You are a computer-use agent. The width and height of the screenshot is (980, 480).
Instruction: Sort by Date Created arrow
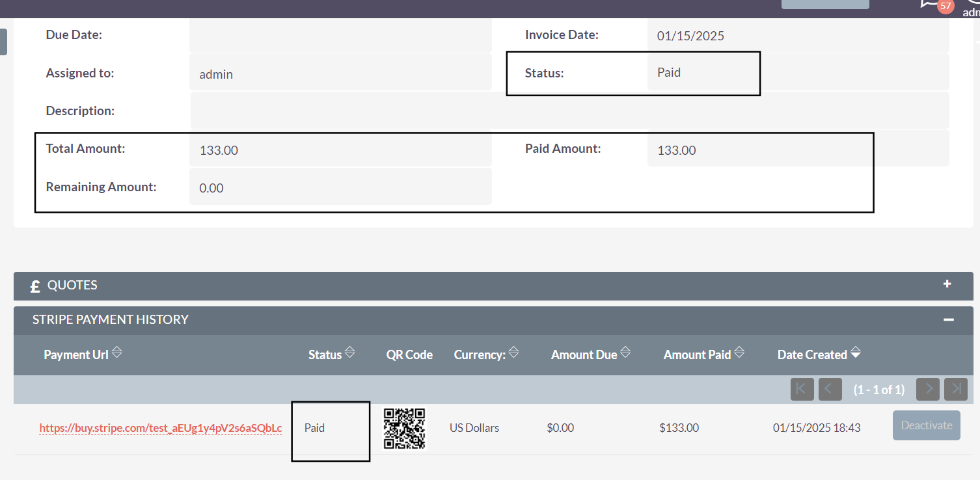[856, 353]
